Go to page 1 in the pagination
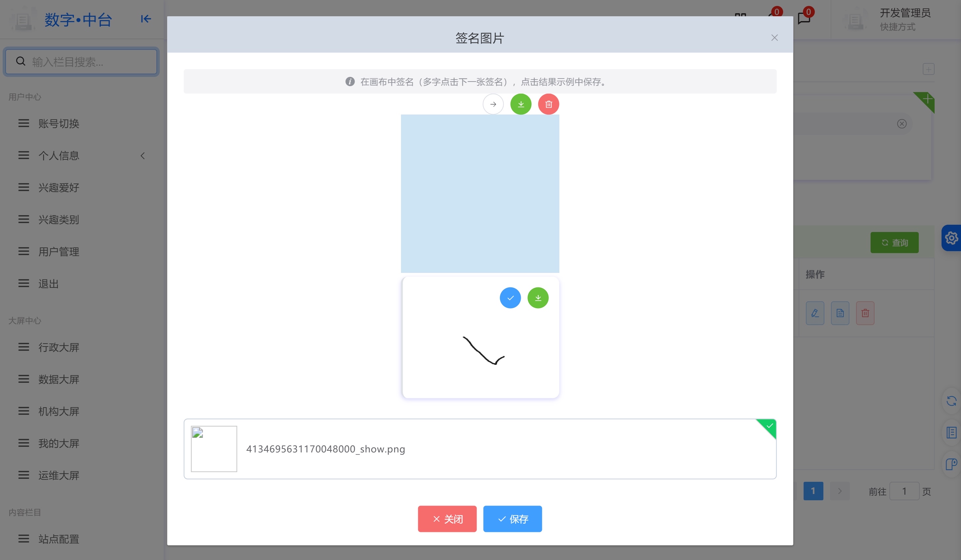961x560 pixels. [x=813, y=491]
